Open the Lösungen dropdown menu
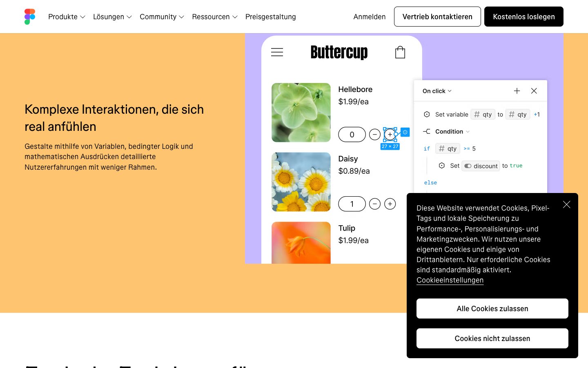This screenshot has width=588, height=368. coord(112,17)
